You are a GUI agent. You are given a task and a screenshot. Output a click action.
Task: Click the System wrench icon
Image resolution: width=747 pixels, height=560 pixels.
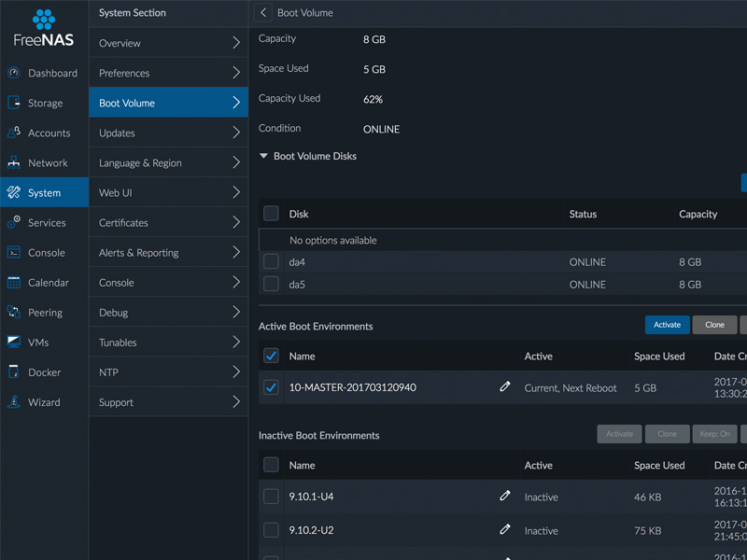(x=14, y=192)
